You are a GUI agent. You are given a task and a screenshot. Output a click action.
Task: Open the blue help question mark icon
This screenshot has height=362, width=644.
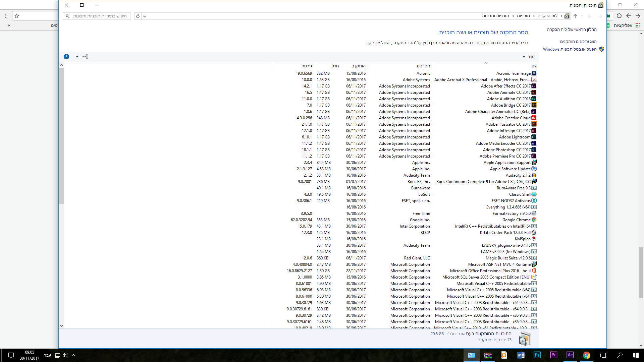[66, 57]
